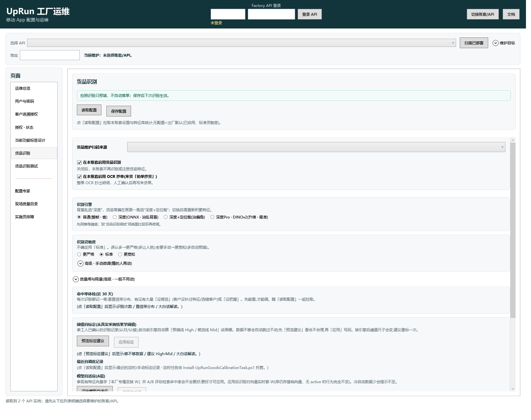531x420 pixels.
Task: Open 授权·状态 page
Action: [x=34, y=128]
